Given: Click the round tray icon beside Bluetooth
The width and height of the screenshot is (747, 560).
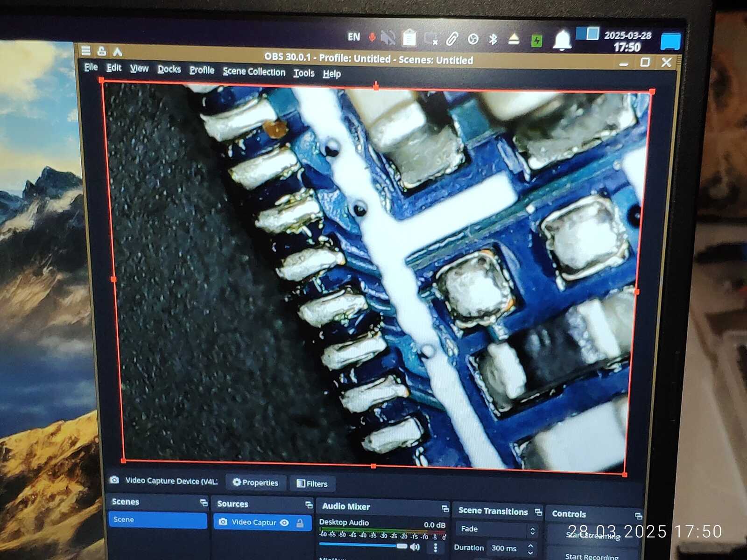Looking at the screenshot, I should [473, 39].
